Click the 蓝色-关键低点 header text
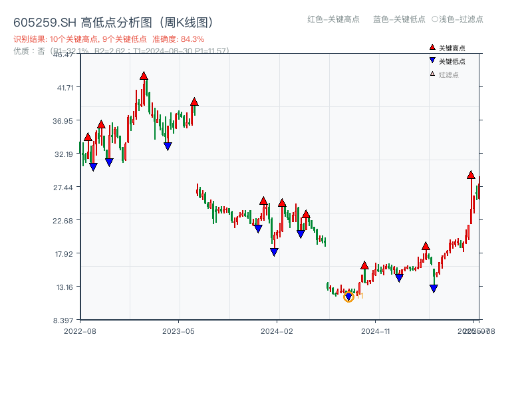The width and height of the screenshot is (532, 399). coord(399,19)
